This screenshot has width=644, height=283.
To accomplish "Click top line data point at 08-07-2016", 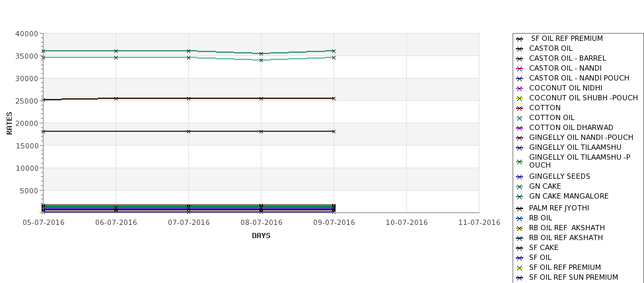I will (261, 53).
